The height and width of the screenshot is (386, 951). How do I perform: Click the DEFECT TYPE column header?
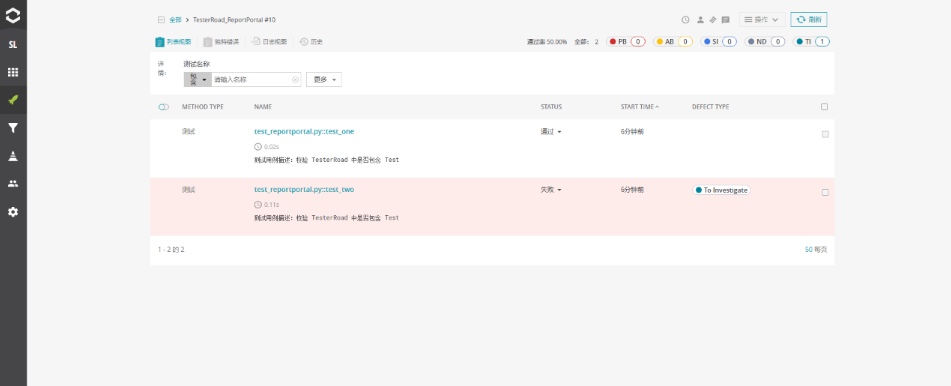coord(710,107)
